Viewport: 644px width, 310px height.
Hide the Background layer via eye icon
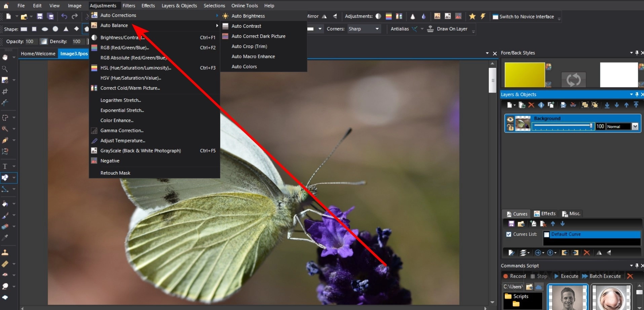[510, 119]
